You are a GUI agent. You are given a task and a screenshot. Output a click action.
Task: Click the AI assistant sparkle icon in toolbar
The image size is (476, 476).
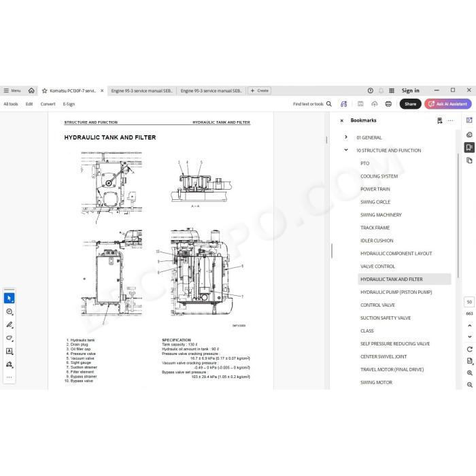point(343,104)
